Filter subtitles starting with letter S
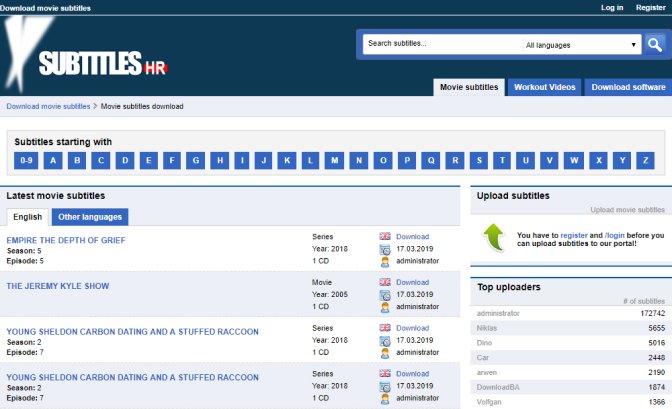 tap(479, 160)
